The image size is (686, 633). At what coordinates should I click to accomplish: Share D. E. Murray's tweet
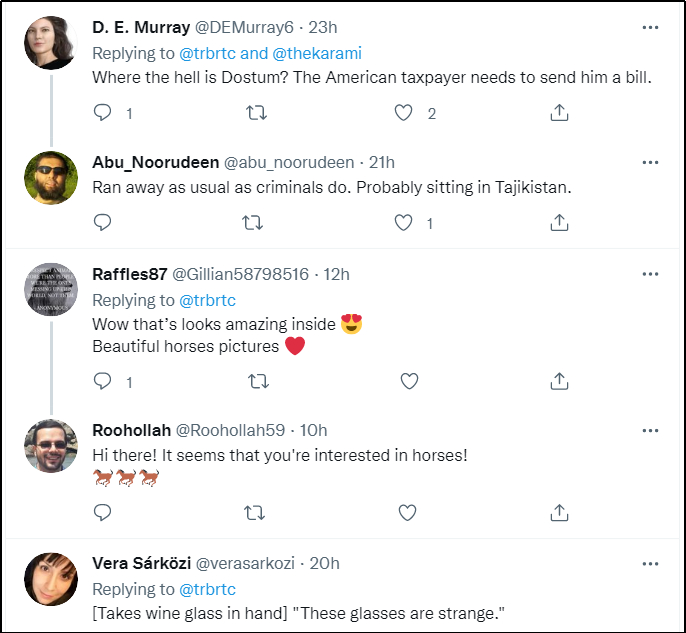tap(560, 114)
